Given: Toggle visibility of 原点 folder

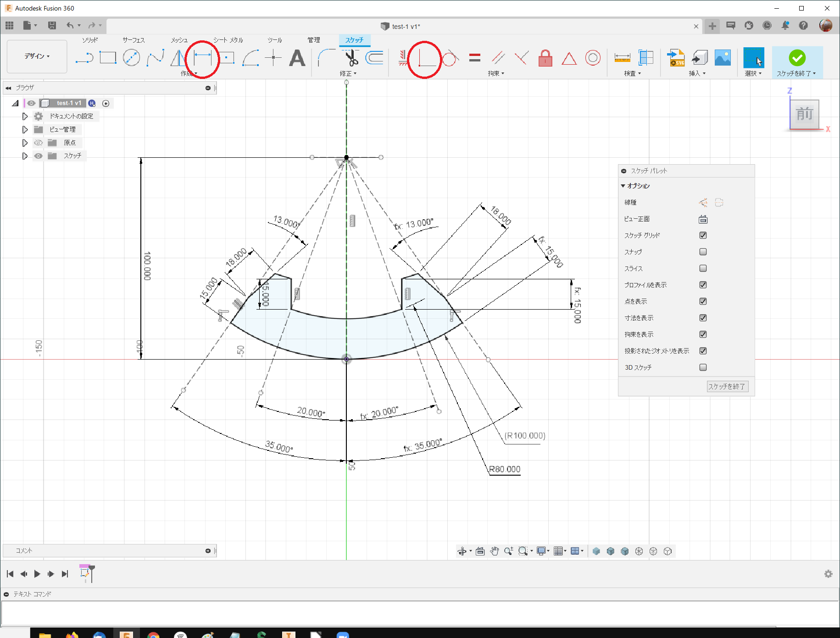Looking at the screenshot, I should [39, 143].
